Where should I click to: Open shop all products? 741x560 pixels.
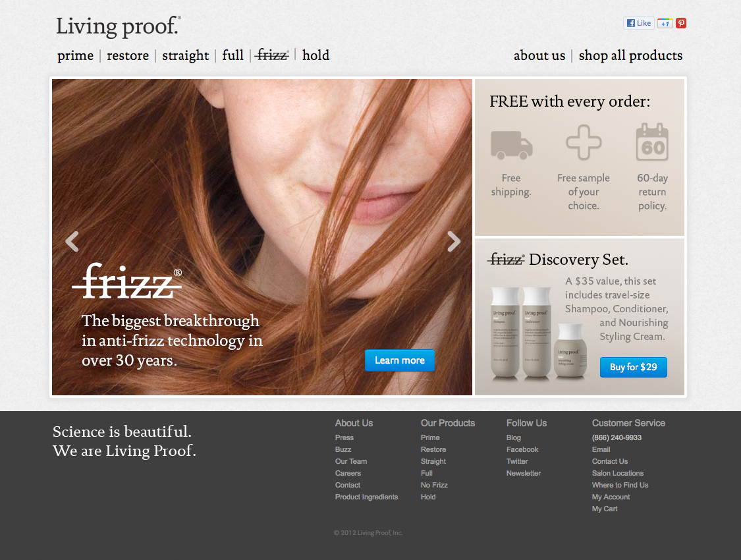[x=630, y=56]
